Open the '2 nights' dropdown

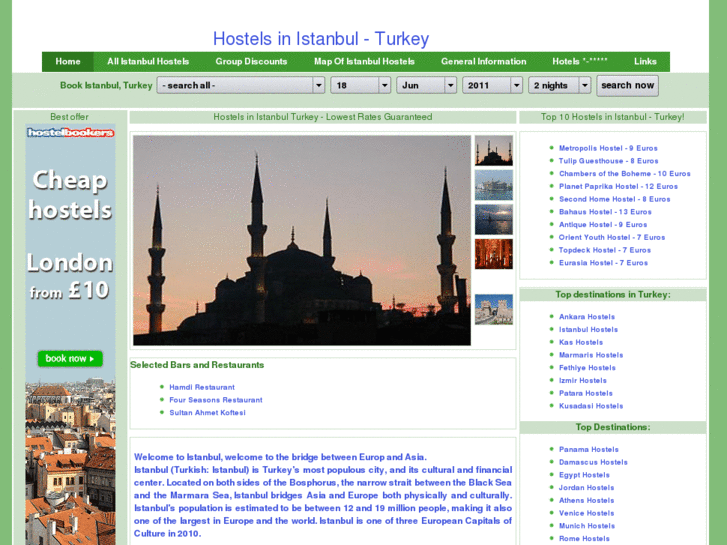point(559,85)
